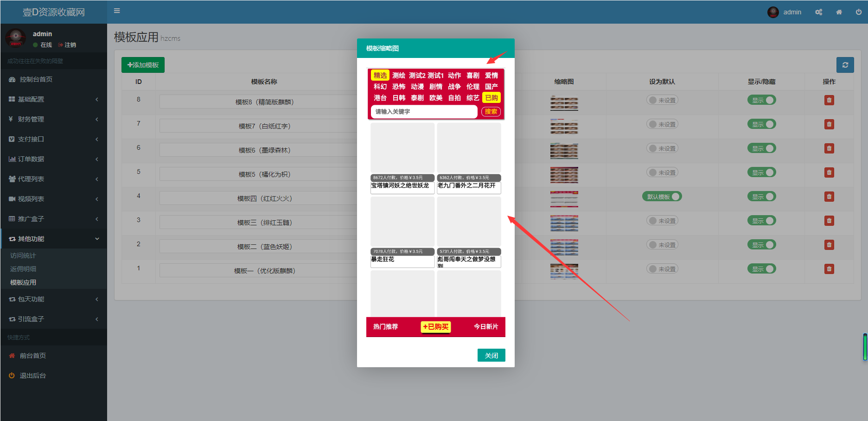Expand the 基础配置 sidebar menu
This screenshot has width=868, height=421.
(x=53, y=99)
